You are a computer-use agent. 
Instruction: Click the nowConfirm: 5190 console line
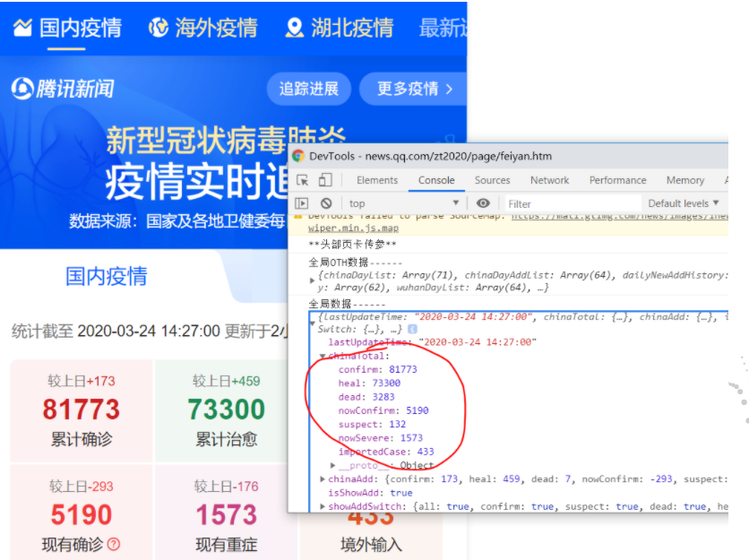click(383, 410)
